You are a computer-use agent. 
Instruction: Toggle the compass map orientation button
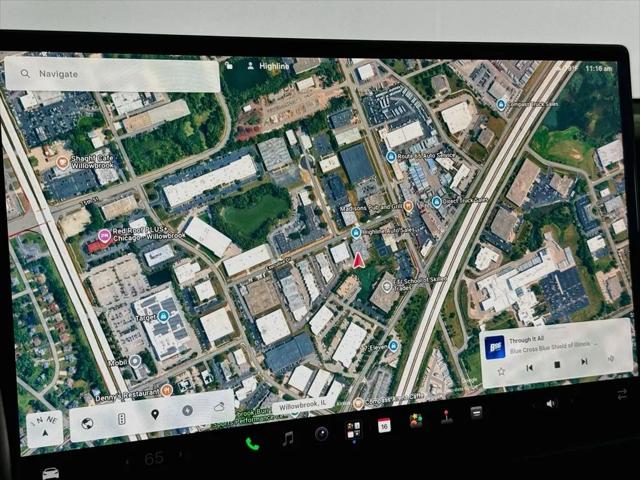45,427
